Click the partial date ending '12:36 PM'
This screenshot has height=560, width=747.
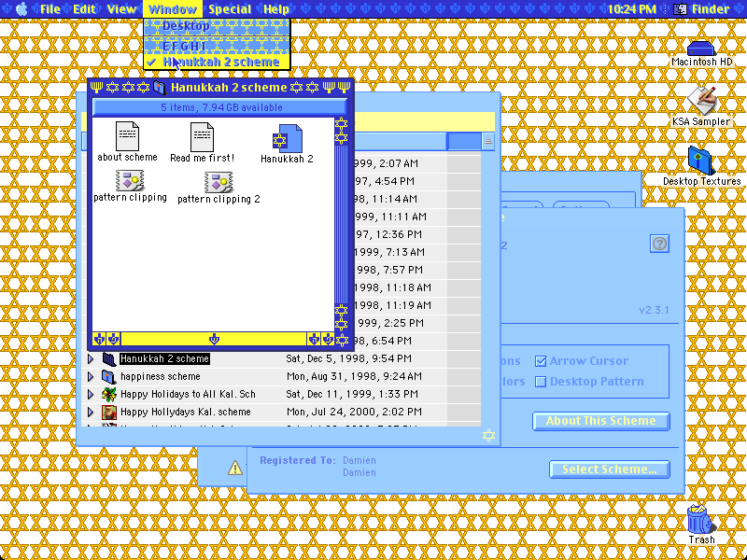(x=388, y=234)
